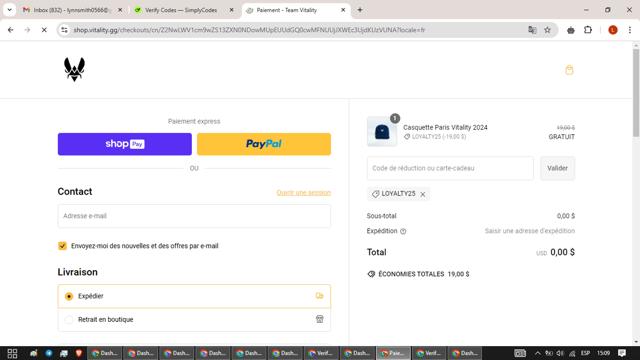Open the SimplyCodes extension icon
This screenshot has width=640, height=360.
pos(571,30)
